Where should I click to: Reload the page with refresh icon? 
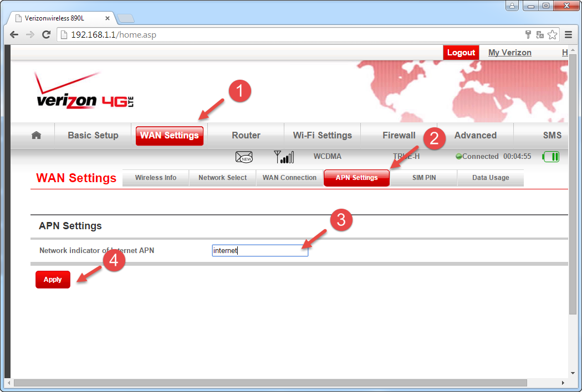[x=46, y=34]
